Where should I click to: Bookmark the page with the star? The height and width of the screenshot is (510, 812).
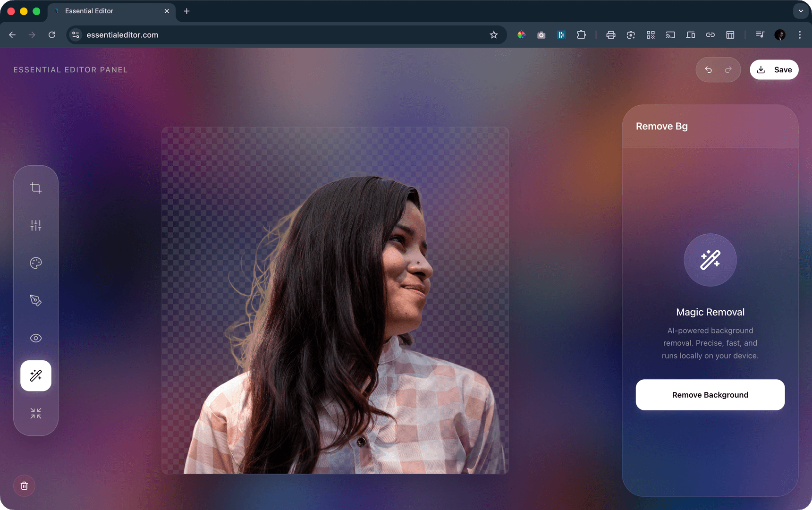(x=494, y=34)
